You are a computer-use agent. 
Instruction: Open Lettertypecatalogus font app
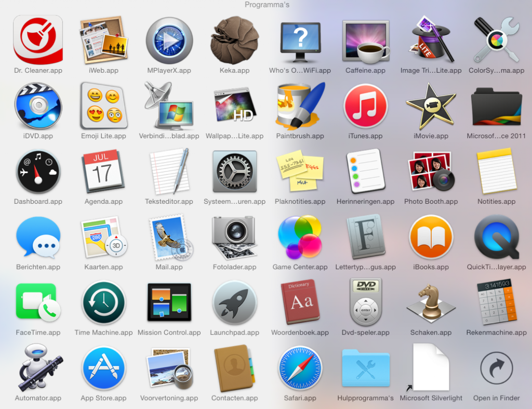[x=365, y=236]
